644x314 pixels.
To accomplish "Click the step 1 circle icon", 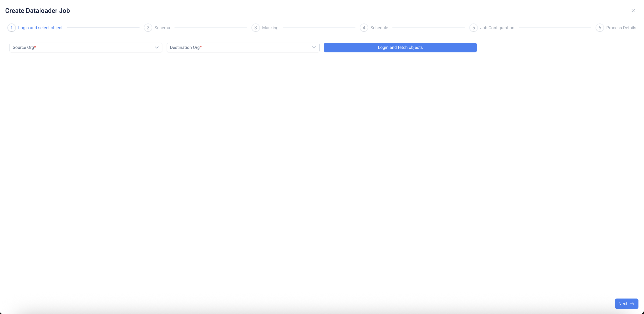I will 12,28.
